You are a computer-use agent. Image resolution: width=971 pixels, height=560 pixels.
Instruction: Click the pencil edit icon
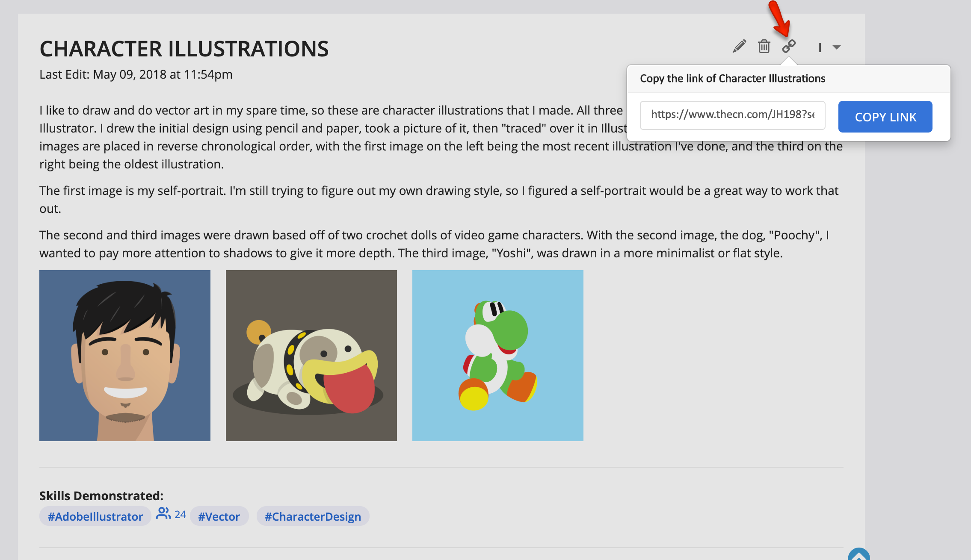739,46
